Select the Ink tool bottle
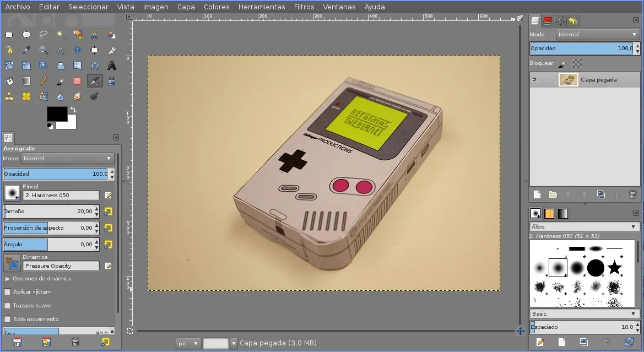 pos(112,81)
